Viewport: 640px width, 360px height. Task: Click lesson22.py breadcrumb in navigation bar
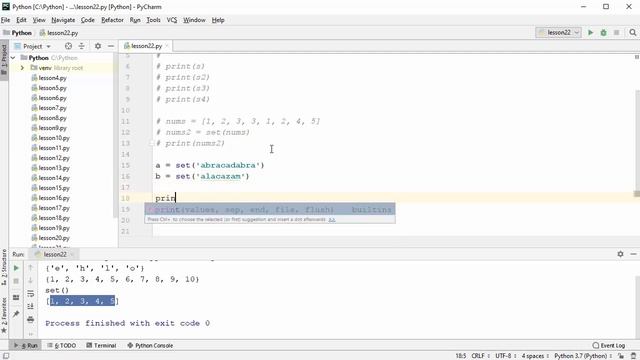point(59,33)
